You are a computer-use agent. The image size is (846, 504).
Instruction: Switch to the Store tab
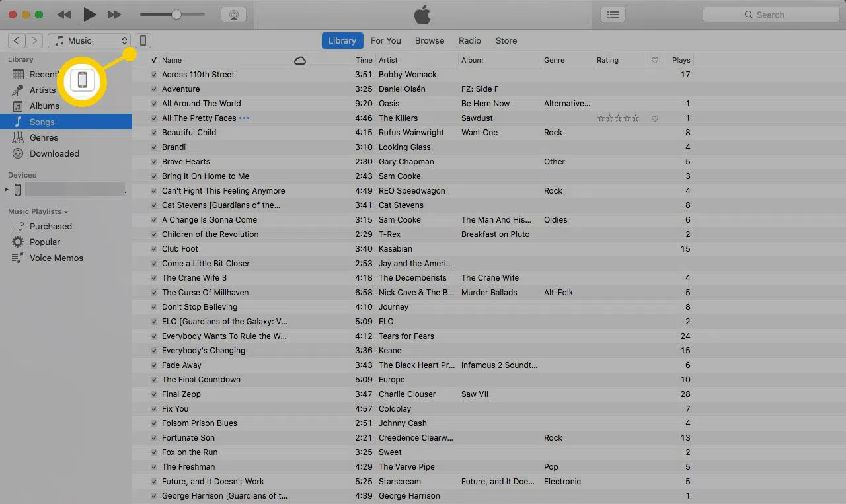pyautogui.click(x=506, y=40)
